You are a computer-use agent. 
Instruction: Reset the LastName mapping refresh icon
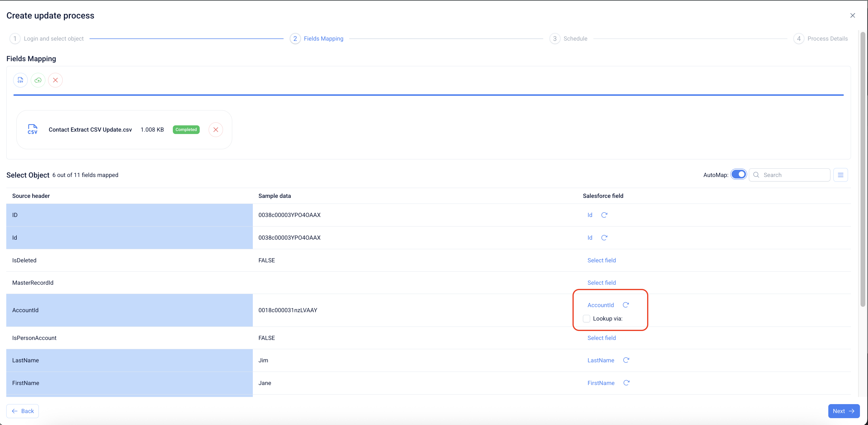point(626,360)
